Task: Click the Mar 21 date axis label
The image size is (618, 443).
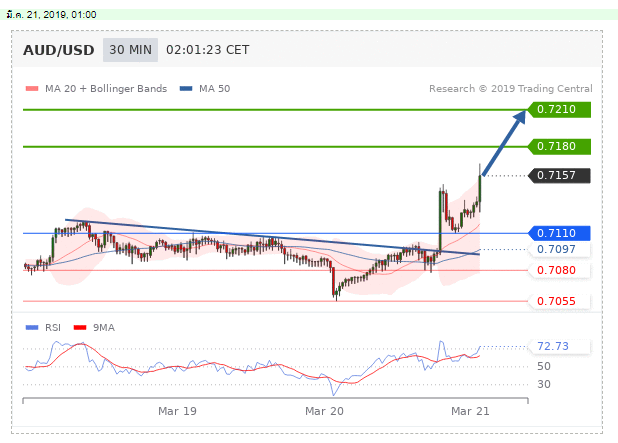Action: click(470, 411)
